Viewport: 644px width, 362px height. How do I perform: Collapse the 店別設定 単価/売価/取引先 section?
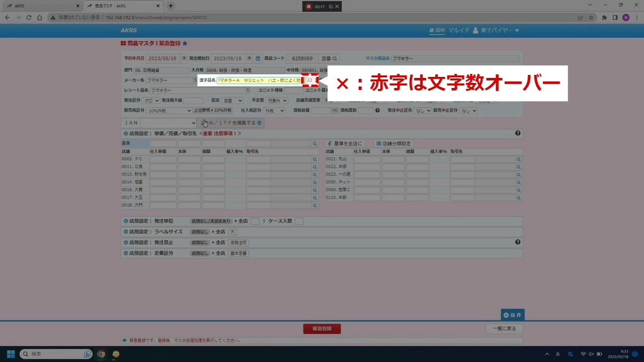coord(126,134)
